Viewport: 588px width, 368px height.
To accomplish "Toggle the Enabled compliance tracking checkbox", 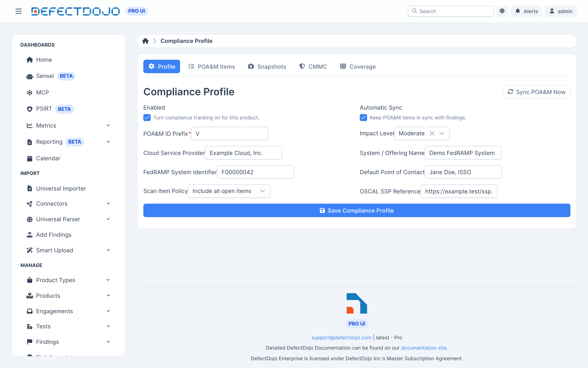I will coord(147,118).
